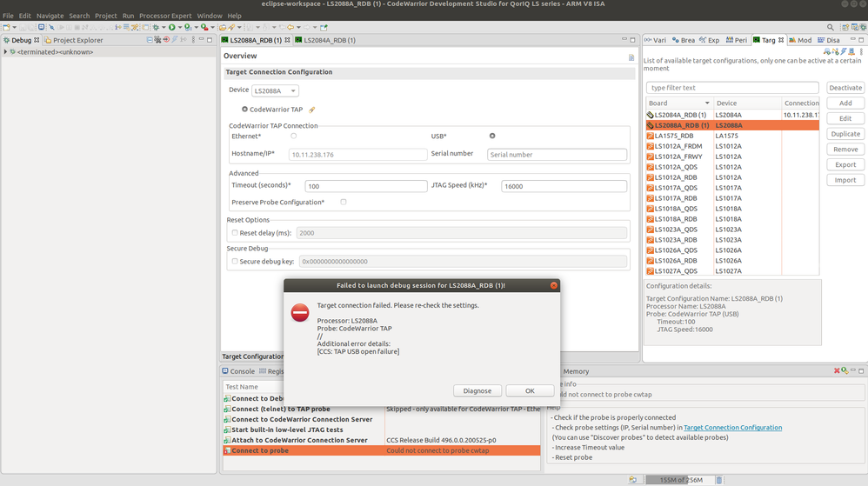868x486 pixels.
Task: Open dropdown arrow next to Debug icon
Action: click(x=164, y=27)
